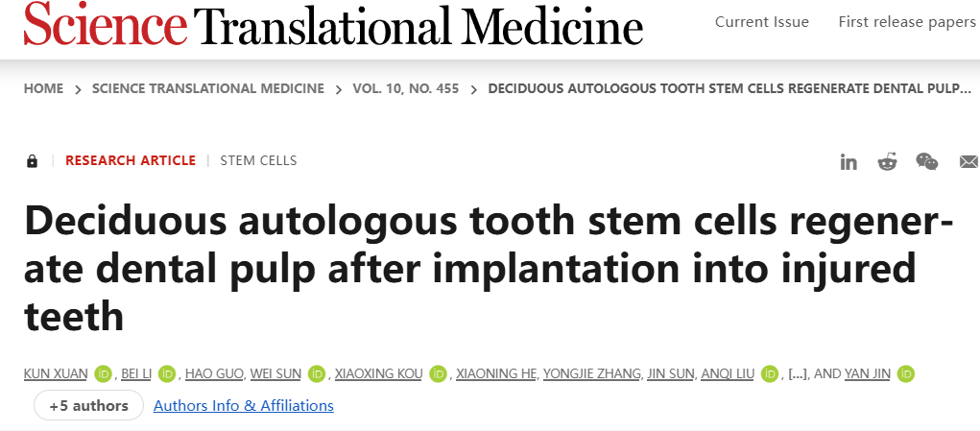Open Xiaoxing Kou's ORCID iD icon
The image size is (980, 431).
439,373
